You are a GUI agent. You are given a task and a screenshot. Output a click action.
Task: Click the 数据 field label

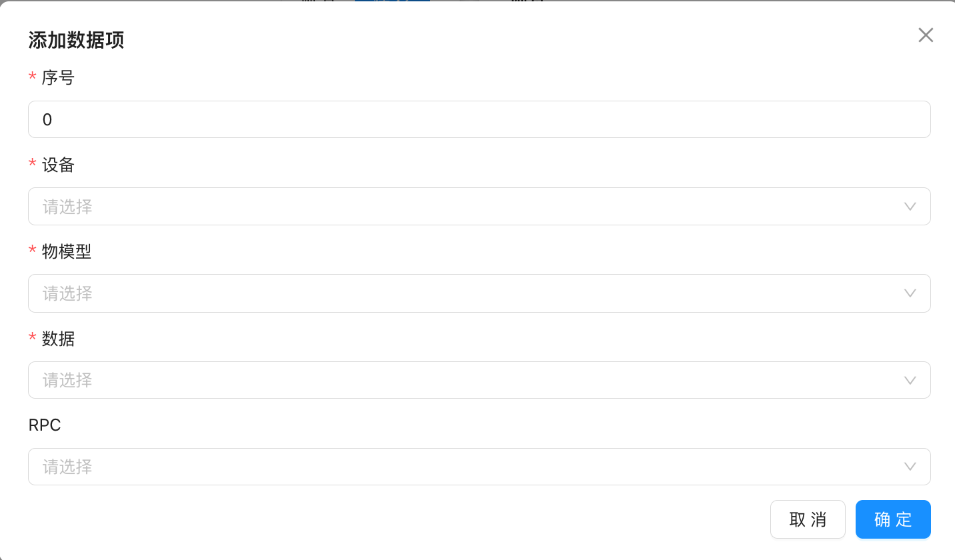coord(58,339)
